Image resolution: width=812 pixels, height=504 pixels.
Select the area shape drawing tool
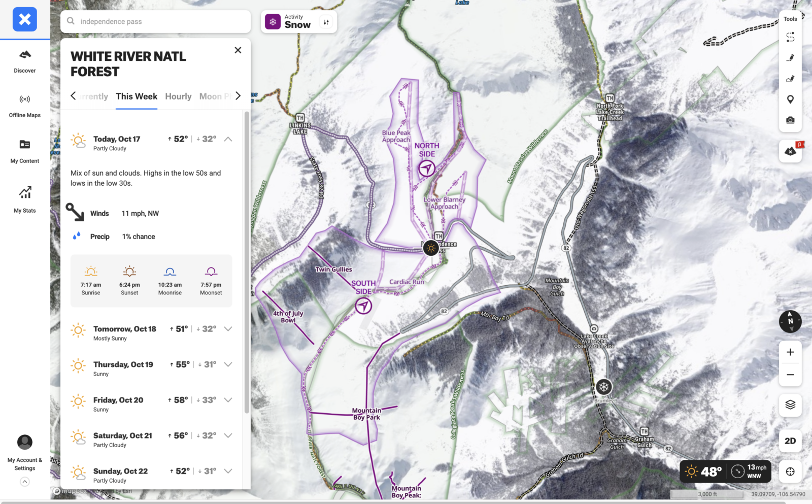(x=790, y=79)
